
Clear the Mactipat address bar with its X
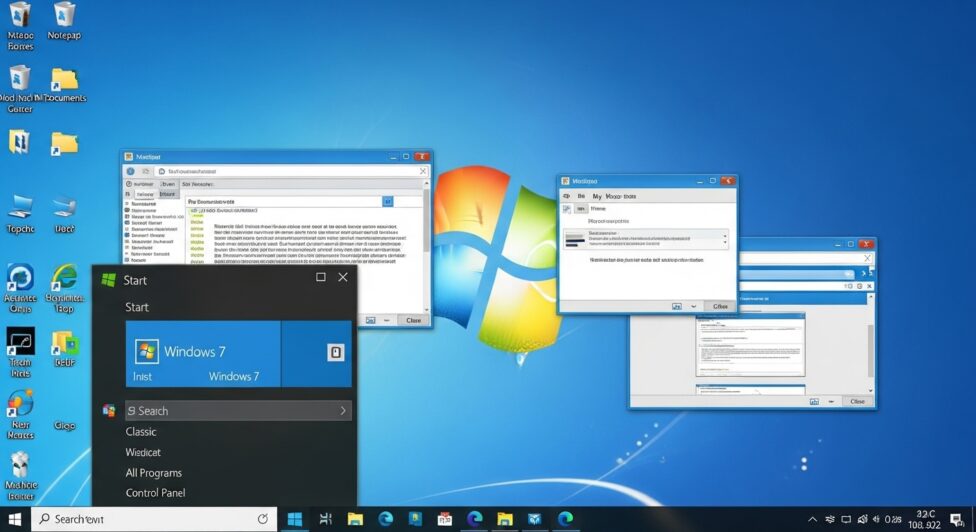coord(423,171)
